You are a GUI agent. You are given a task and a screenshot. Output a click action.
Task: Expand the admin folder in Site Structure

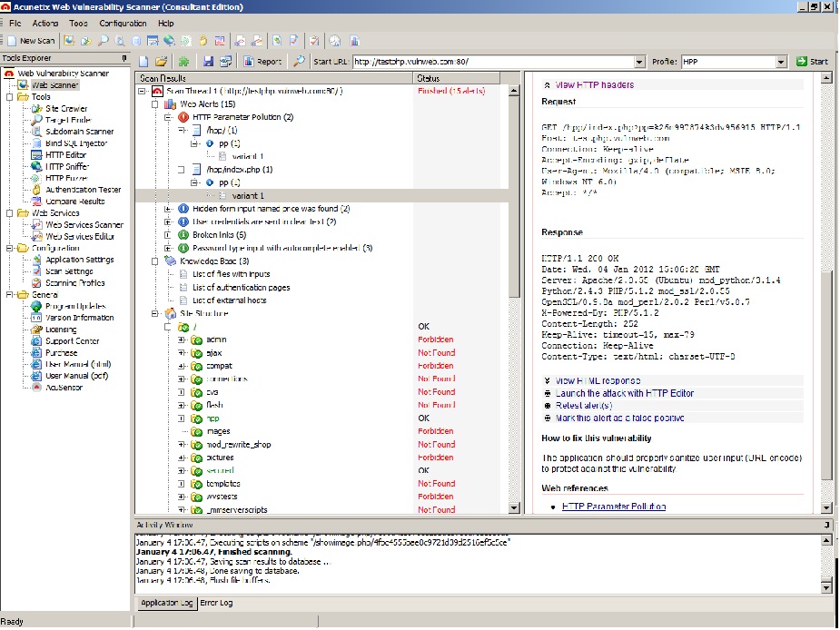coord(182,340)
